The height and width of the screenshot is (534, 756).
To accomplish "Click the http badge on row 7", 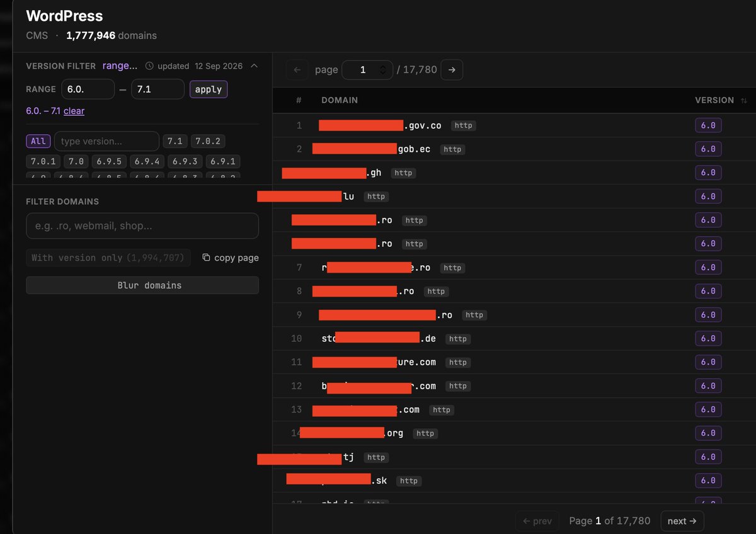I will click(x=452, y=268).
